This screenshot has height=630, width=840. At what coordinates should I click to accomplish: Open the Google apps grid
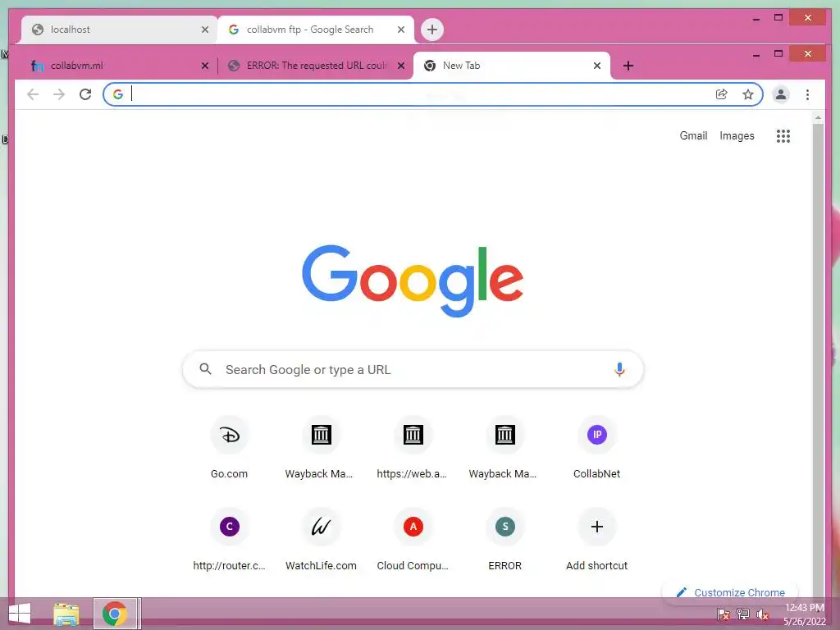783,136
